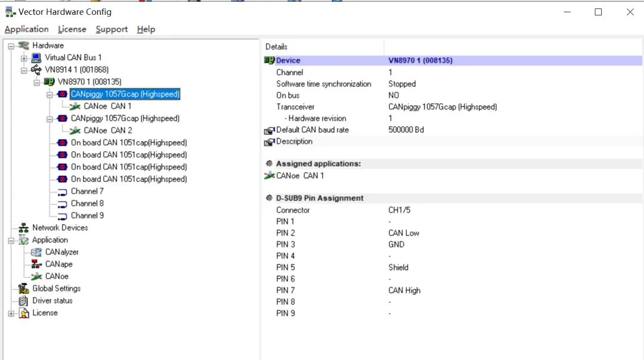This screenshot has width=644, height=360.
Task: Maximize the Vector Hardware Config window
Action: 599,12
